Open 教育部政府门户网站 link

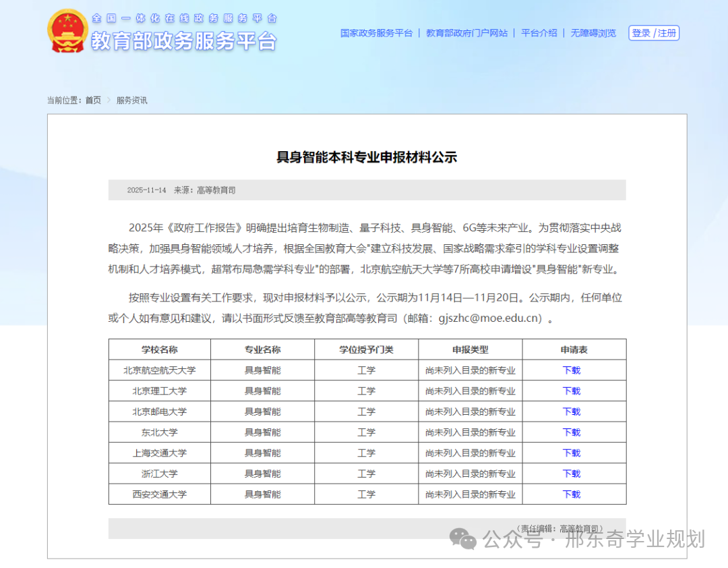466,33
